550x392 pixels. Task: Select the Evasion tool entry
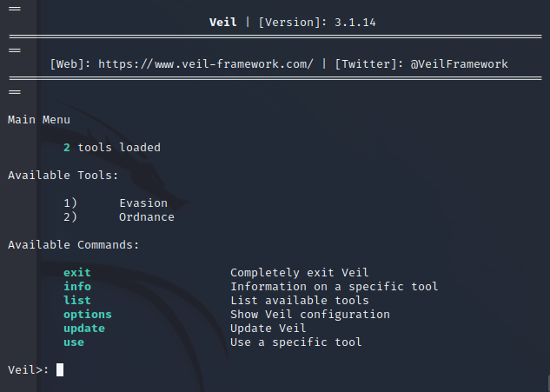[143, 203]
